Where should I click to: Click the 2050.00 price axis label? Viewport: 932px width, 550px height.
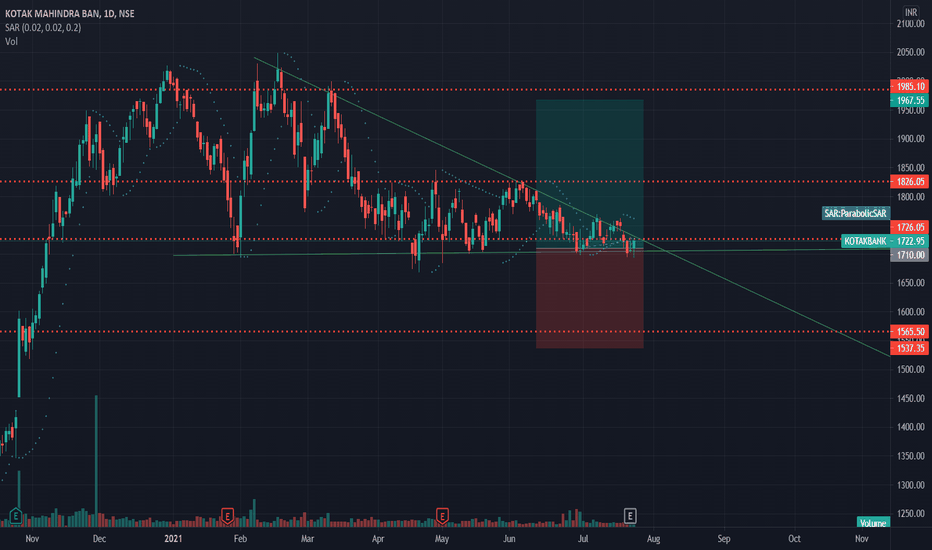(911, 52)
